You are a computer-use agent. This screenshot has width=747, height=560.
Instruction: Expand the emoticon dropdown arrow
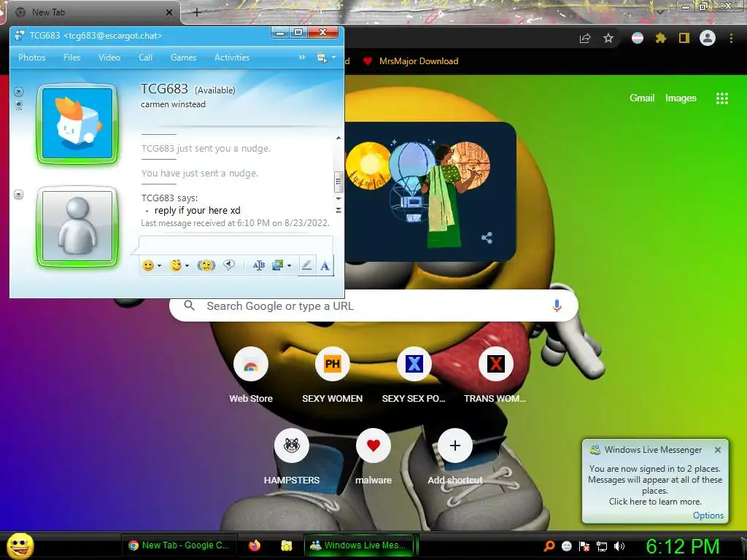click(160, 266)
